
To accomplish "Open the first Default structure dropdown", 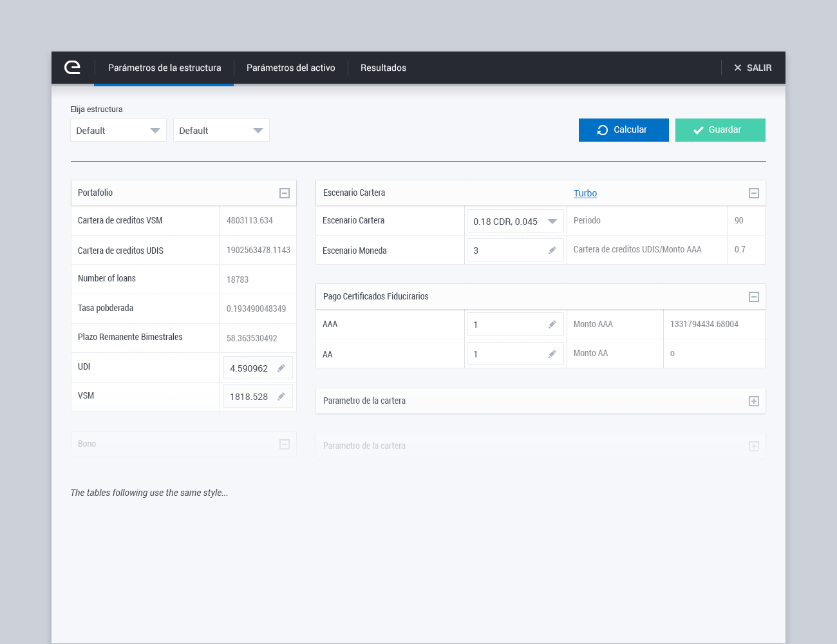I will pyautogui.click(x=118, y=130).
